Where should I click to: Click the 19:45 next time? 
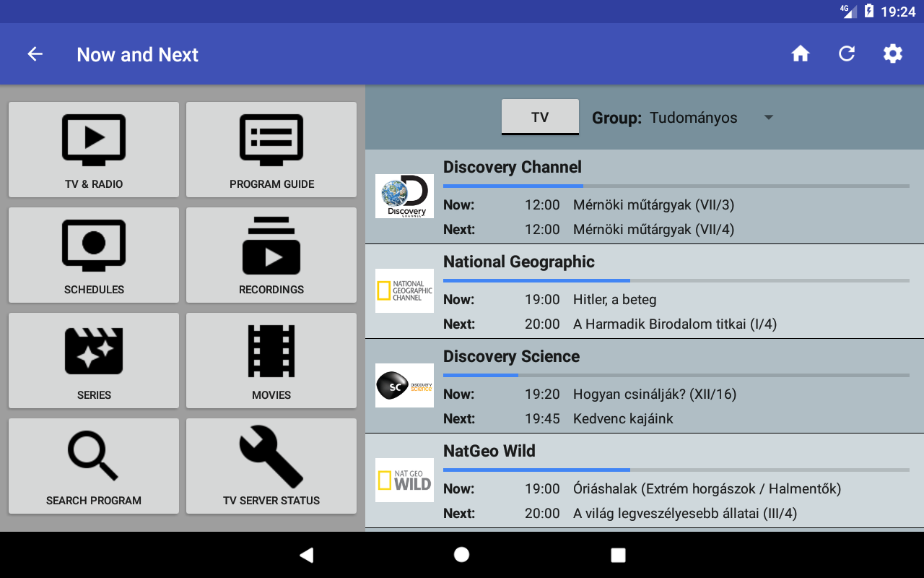(x=542, y=419)
